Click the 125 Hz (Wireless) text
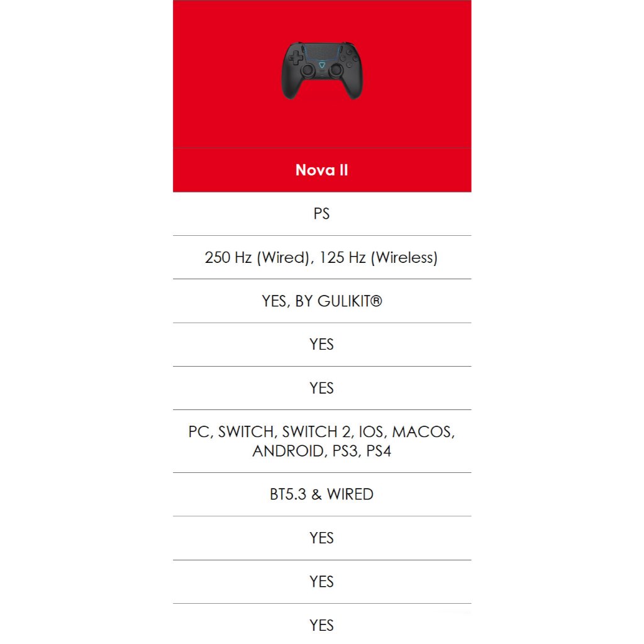Screen dimensions: 644x644 378,257
